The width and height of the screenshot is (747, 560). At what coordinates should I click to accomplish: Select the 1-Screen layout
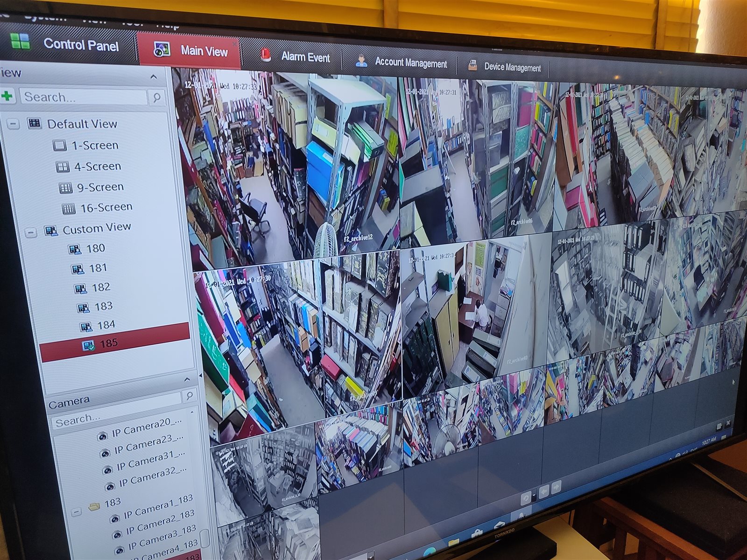click(x=94, y=146)
